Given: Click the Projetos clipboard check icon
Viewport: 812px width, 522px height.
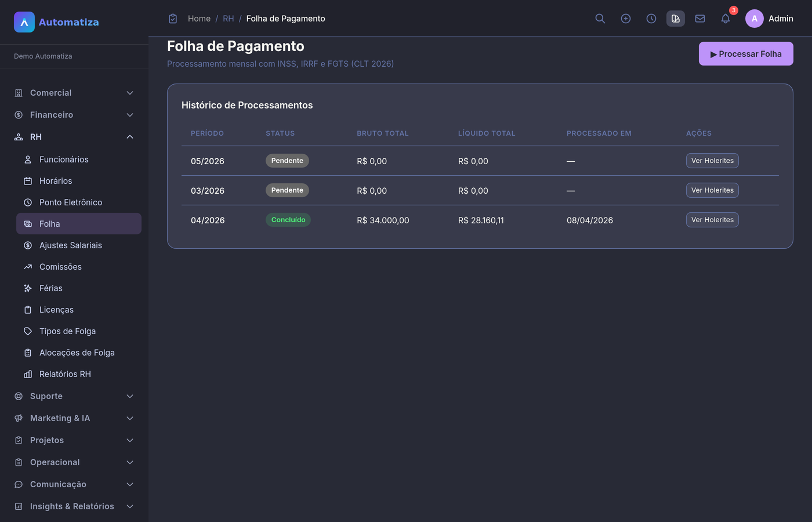Looking at the screenshot, I should [x=19, y=440].
